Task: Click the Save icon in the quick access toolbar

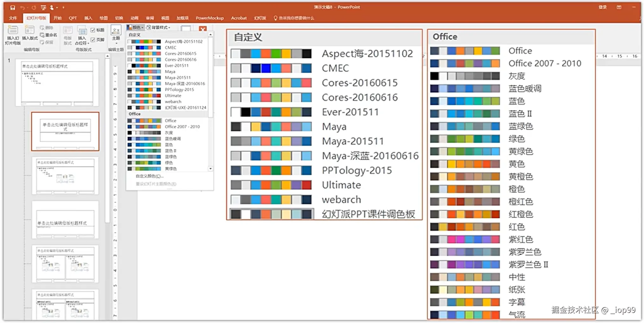Action: [x=13, y=7]
